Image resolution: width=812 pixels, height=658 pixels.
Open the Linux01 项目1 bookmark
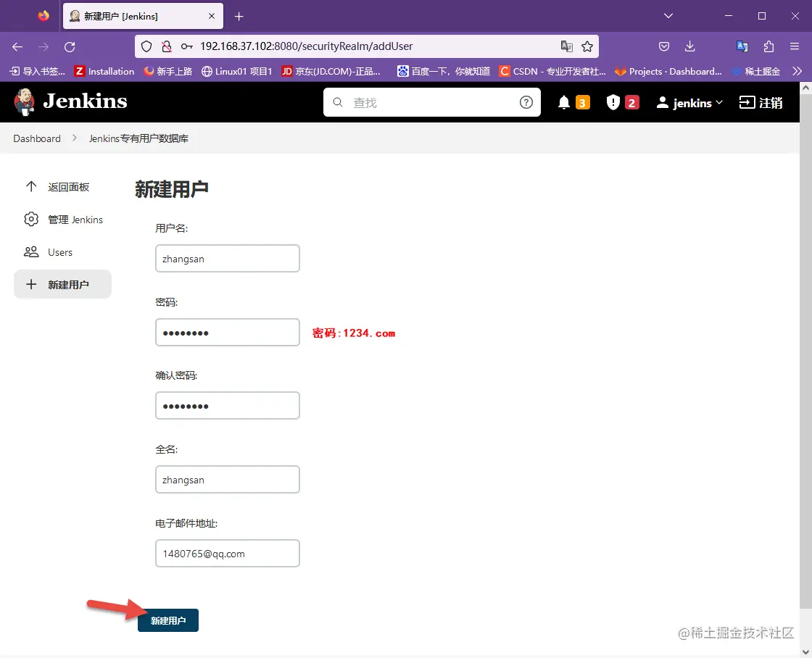(237, 72)
